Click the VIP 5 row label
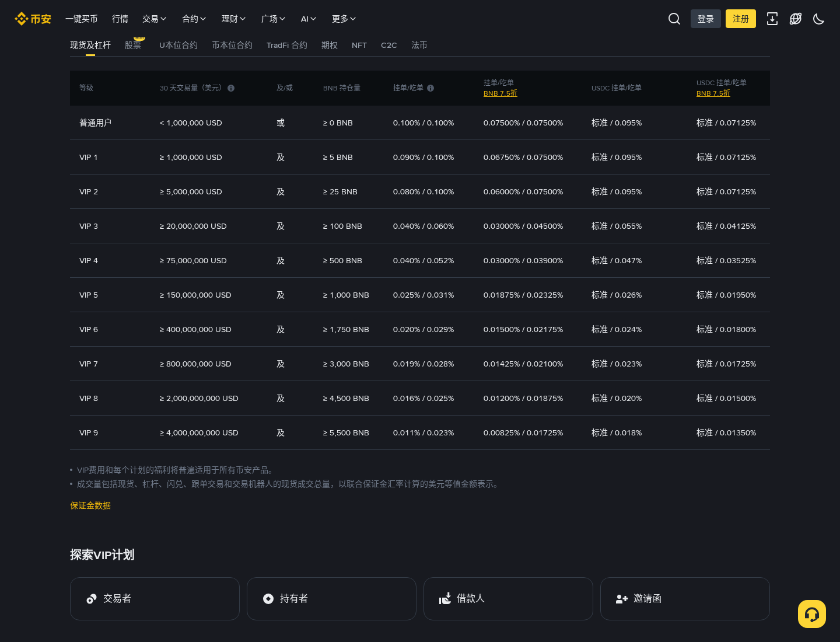Image resolution: width=840 pixels, height=642 pixels. pyautogui.click(x=89, y=295)
